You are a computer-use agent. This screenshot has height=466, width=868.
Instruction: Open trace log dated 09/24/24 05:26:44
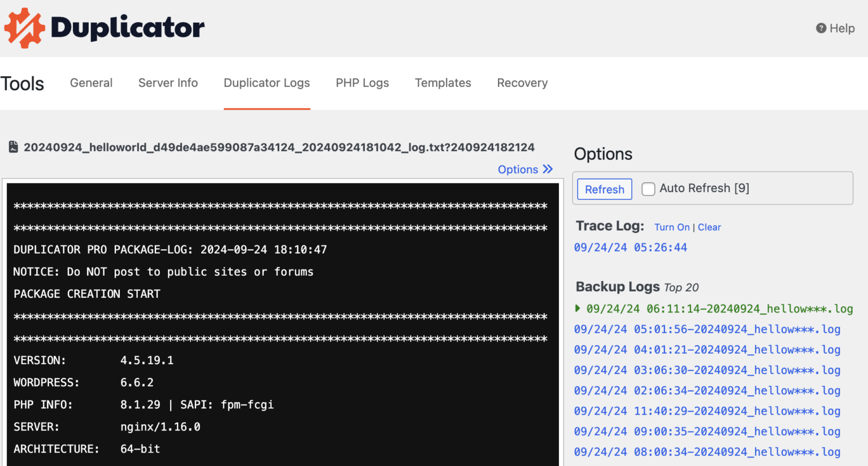pos(630,247)
